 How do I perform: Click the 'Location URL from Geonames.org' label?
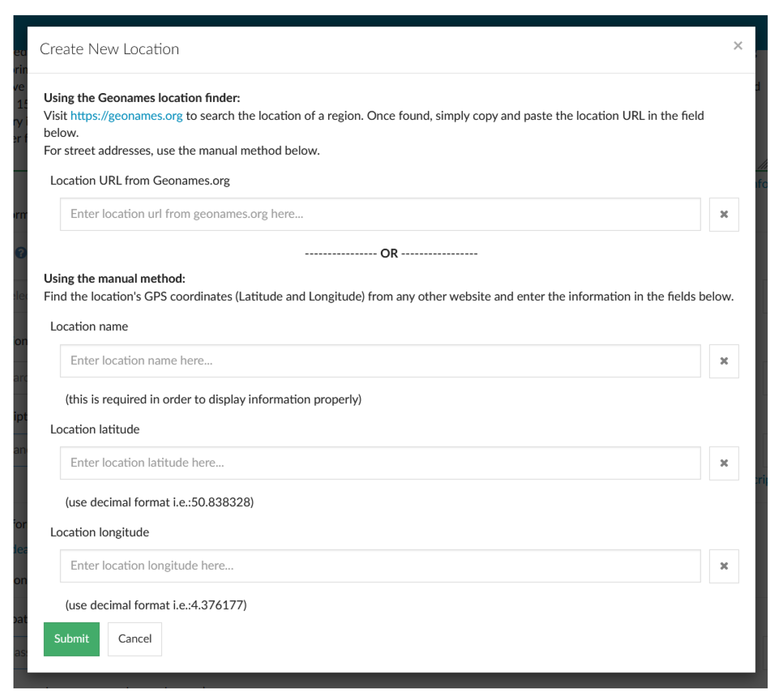click(140, 180)
